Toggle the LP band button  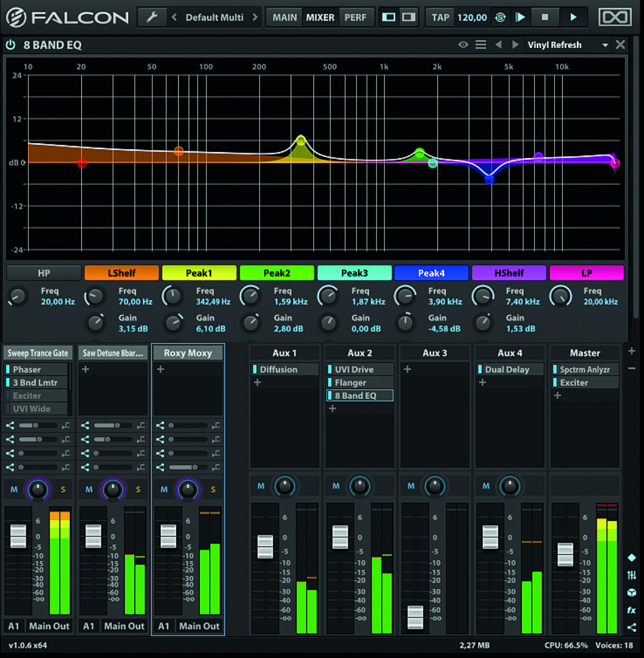point(587,273)
